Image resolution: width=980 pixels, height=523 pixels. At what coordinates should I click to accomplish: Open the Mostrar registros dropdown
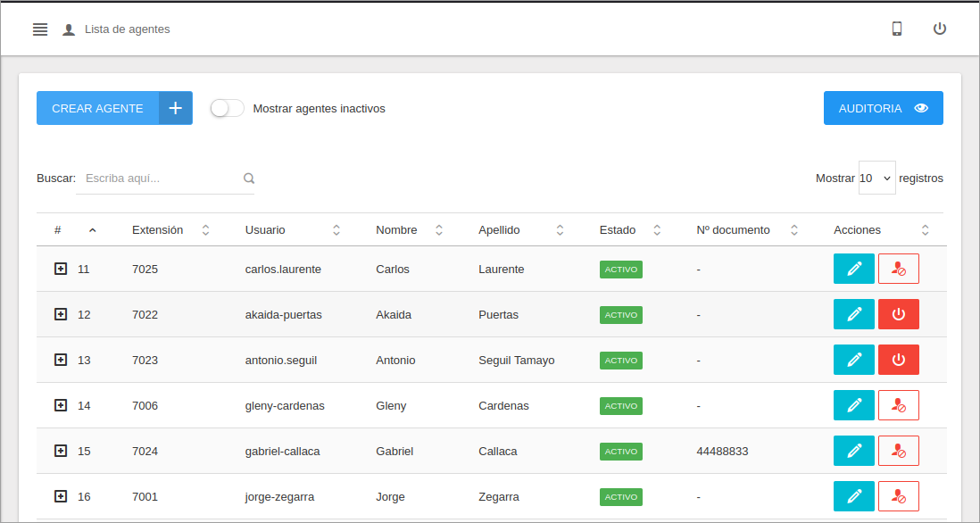click(x=876, y=178)
